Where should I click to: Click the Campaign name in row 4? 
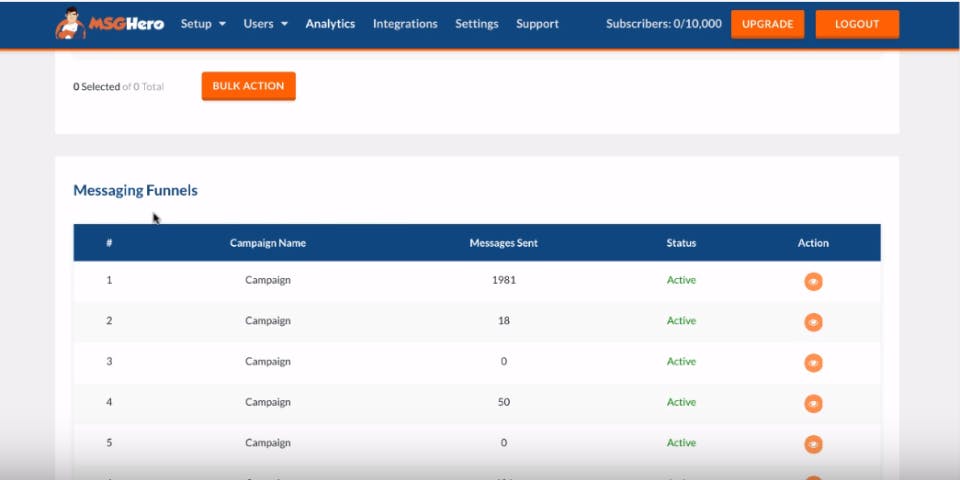(268, 402)
